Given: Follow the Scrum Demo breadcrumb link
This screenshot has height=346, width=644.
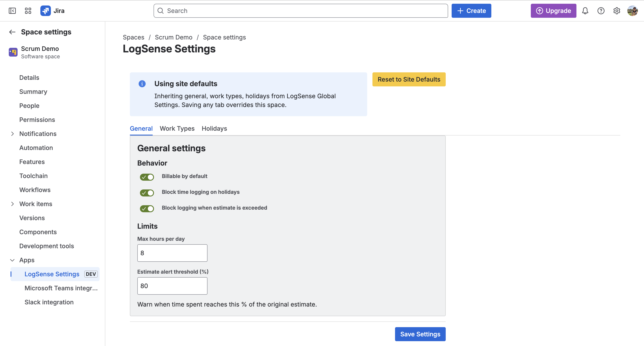Looking at the screenshot, I should pos(174,37).
